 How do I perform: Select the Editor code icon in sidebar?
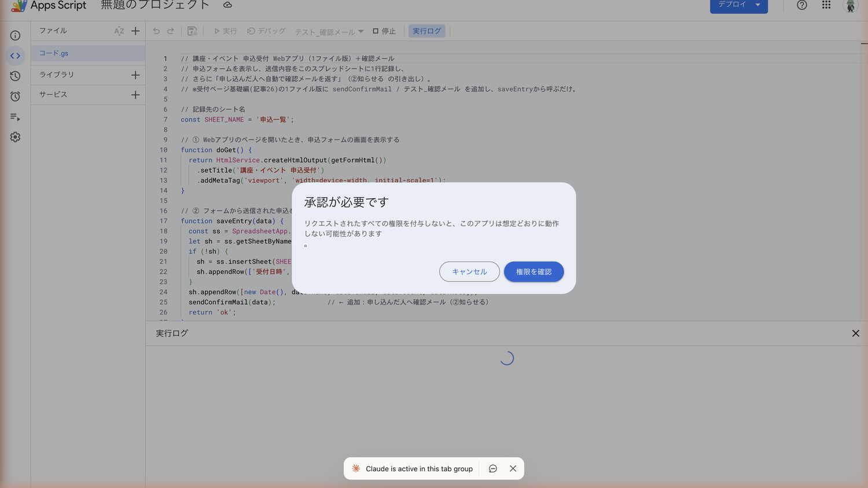[15, 56]
